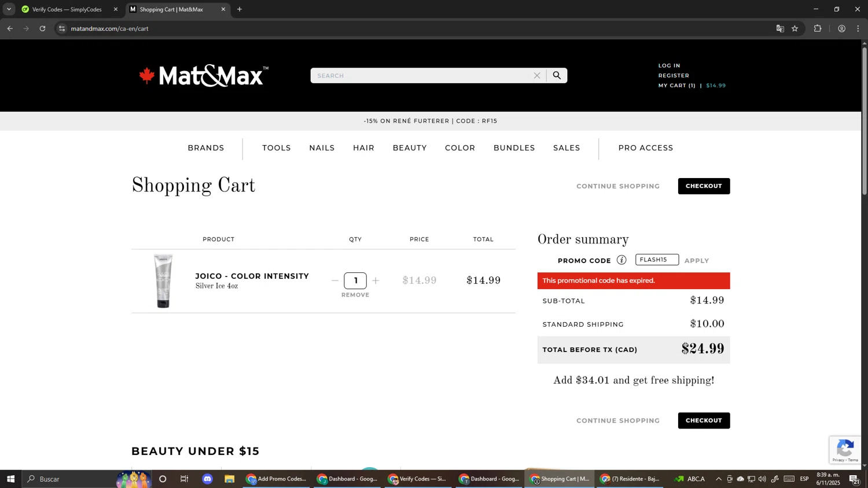Click the Joico product thumbnail
The height and width of the screenshot is (488, 868).
[x=163, y=281]
